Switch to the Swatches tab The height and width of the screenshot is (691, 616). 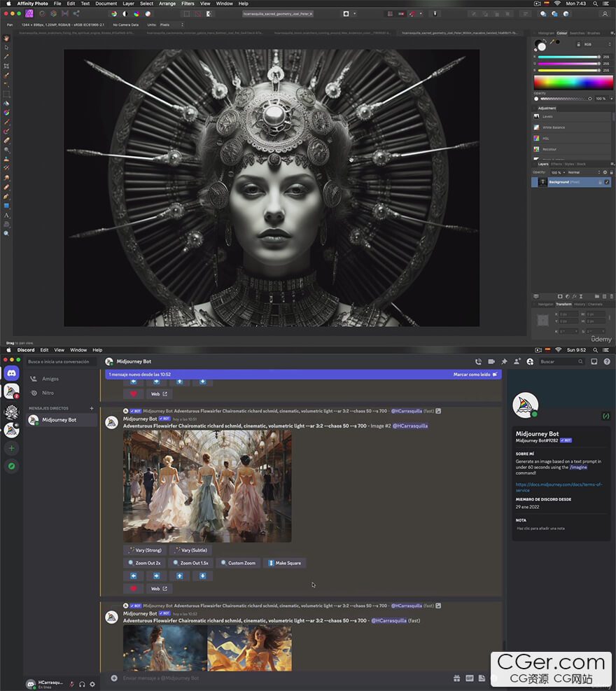pyautogui.click(x=577, y=33)
